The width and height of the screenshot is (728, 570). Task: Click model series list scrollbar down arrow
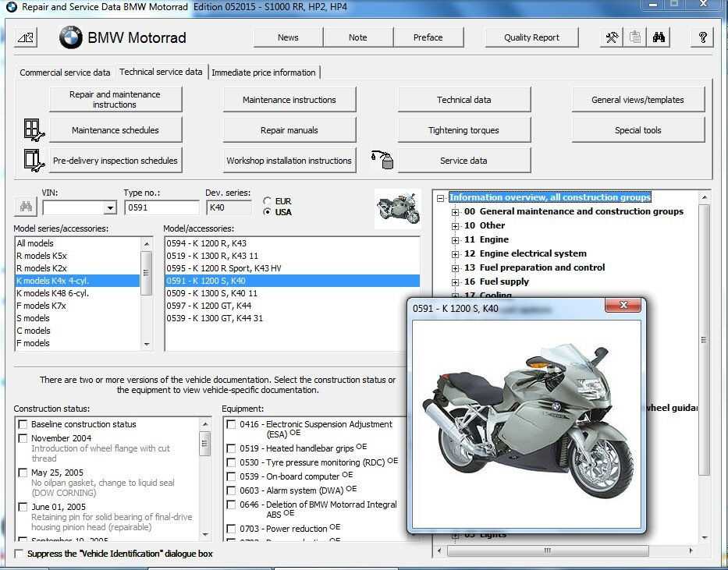pyautogui.click(x=147, y=344)
